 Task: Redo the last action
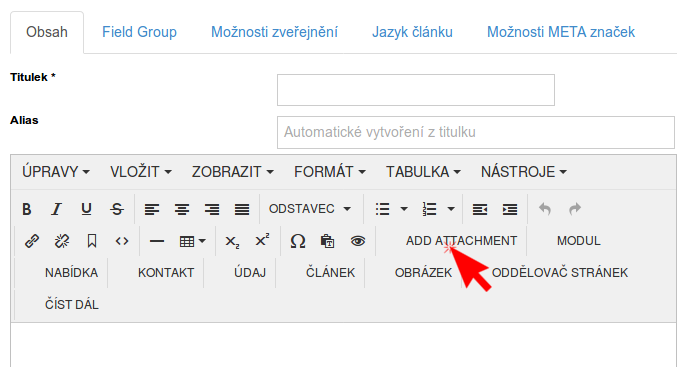click(x=575, y=209)
